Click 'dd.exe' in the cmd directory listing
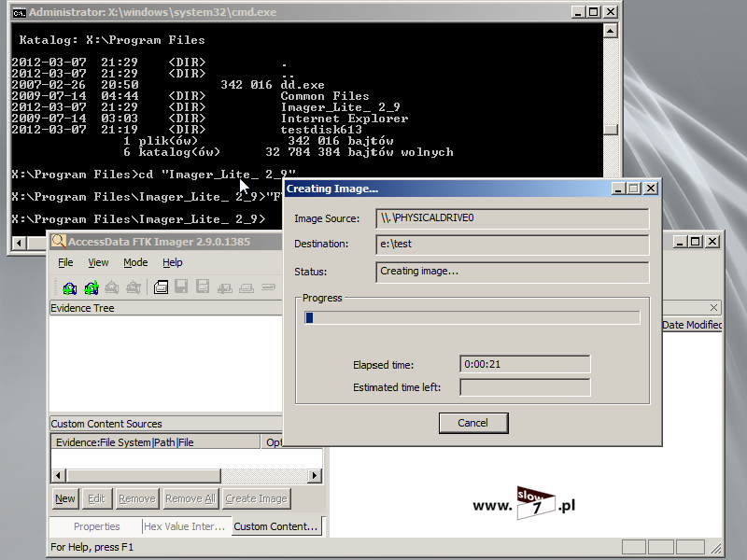Image resolution: width=747 pixels, height=560 pixels. [303, 85]
